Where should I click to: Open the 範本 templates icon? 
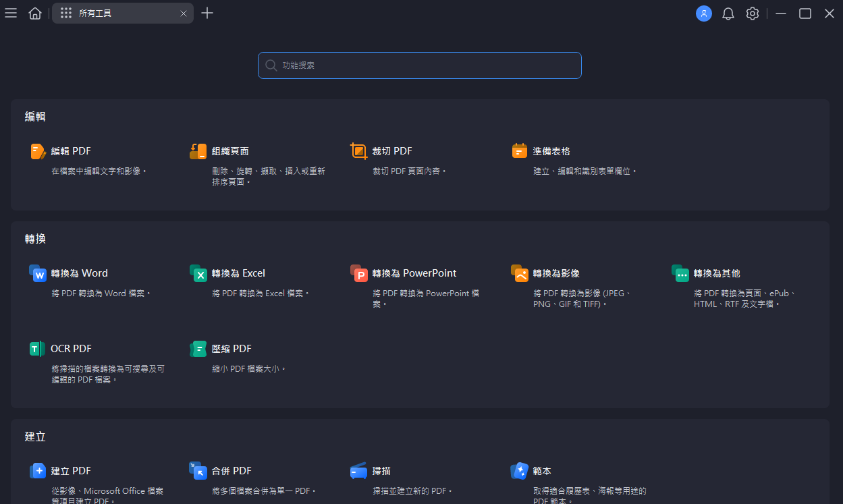[520, 471]
